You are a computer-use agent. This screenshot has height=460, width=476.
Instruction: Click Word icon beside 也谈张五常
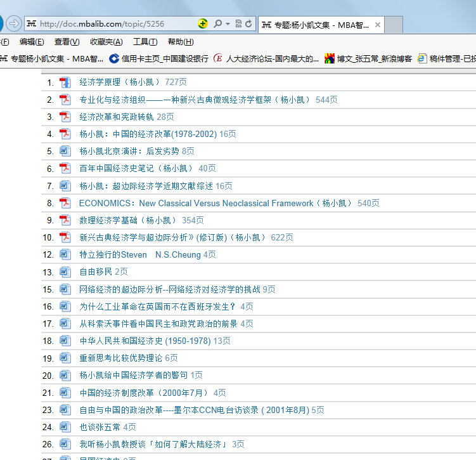point(65,427)
